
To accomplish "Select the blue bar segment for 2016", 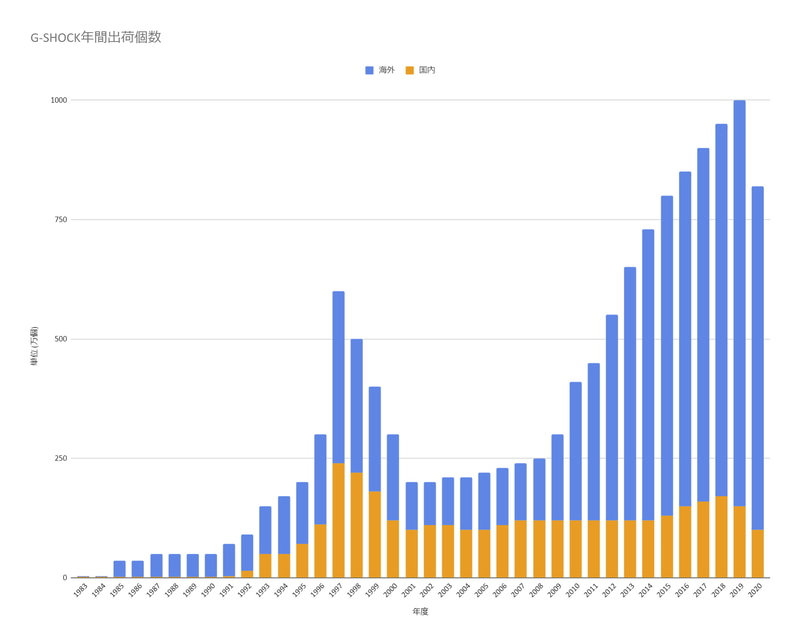I will pos(685,339).
